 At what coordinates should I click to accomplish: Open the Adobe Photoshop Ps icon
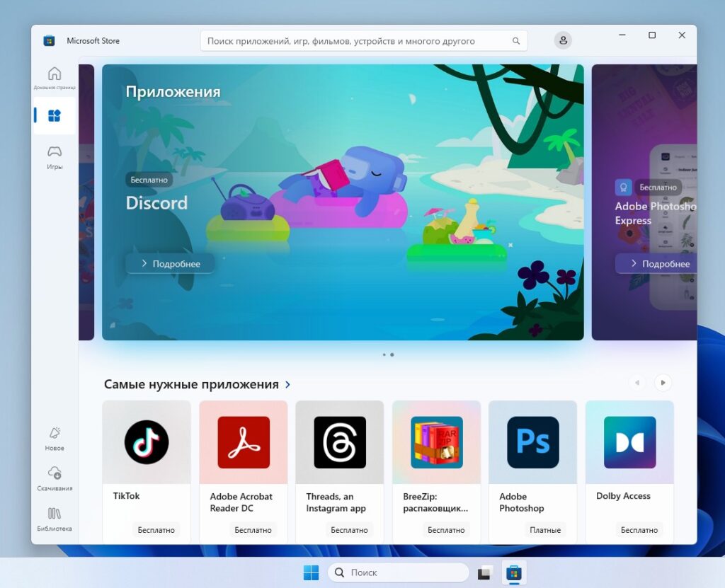[x=533, y=442]
